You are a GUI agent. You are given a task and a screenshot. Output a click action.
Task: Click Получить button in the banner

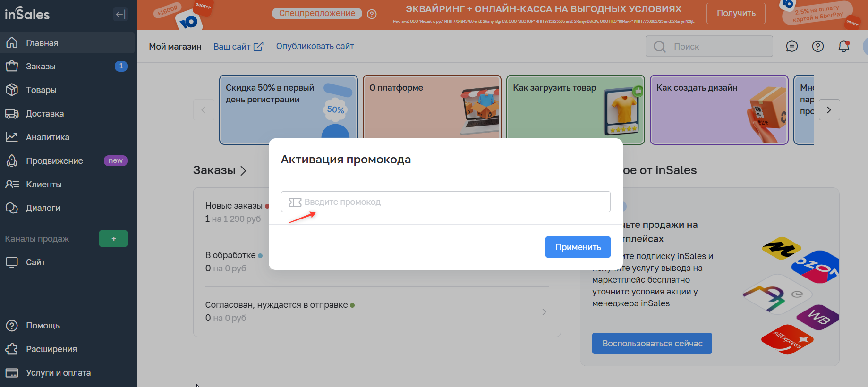[736, 13]
